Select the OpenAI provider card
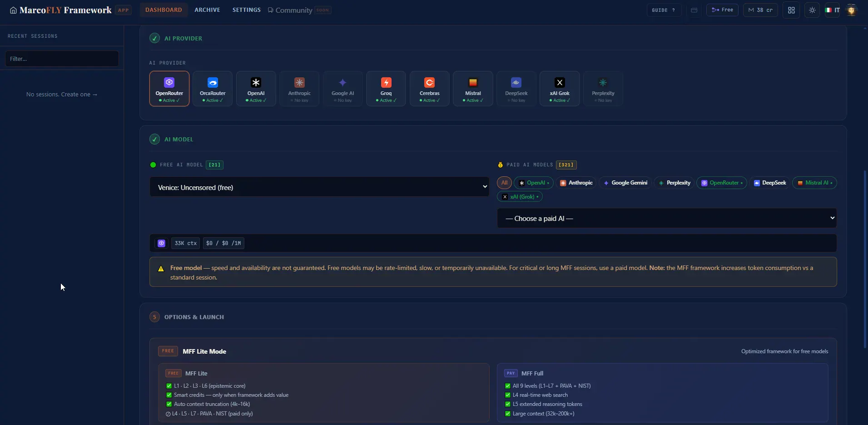The height and width of the screenshot is (425, 868). coord(256,89)
